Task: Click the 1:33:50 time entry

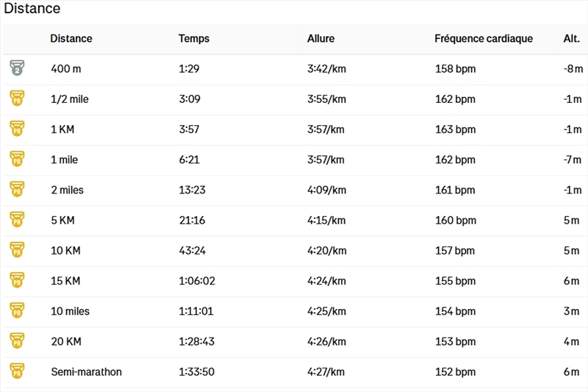Action: point(196,371)
